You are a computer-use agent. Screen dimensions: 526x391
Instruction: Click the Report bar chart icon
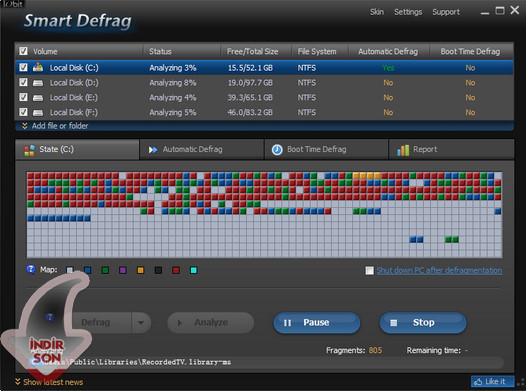pyautogui.click(x=403, y=150)
